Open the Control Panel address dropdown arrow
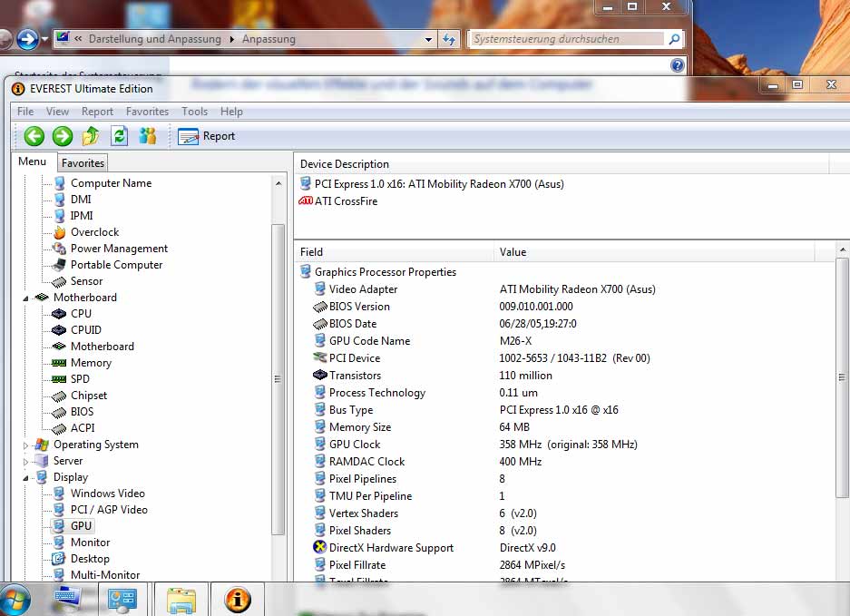850x616 pixels. [x=429, y=39]
